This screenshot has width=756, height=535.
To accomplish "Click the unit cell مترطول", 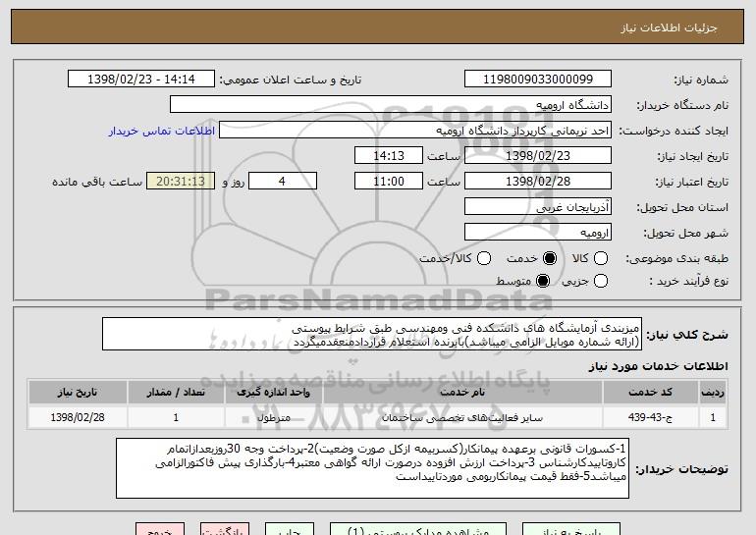I will pyautogui.click(x=273, y=417).
